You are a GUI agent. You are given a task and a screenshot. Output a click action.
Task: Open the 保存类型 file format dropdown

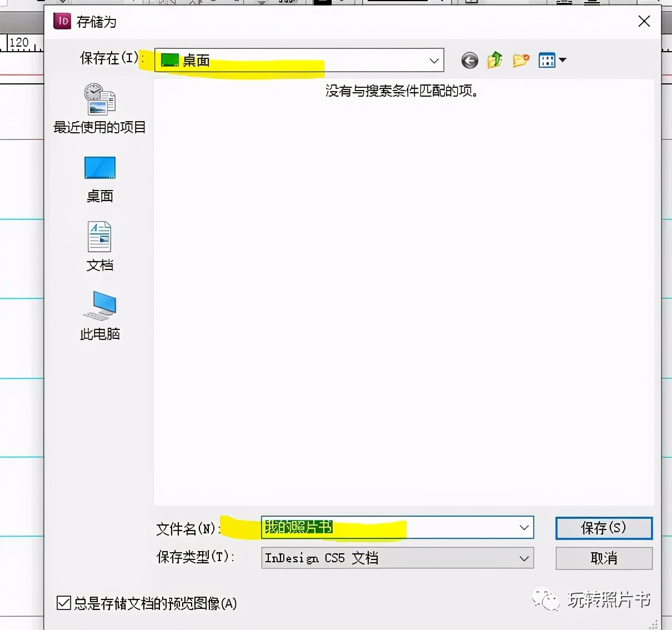(523, 558)
